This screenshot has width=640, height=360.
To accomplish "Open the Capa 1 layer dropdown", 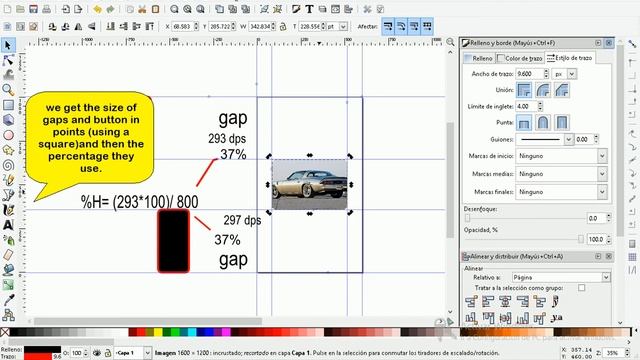I will click(x=133, y=353).
